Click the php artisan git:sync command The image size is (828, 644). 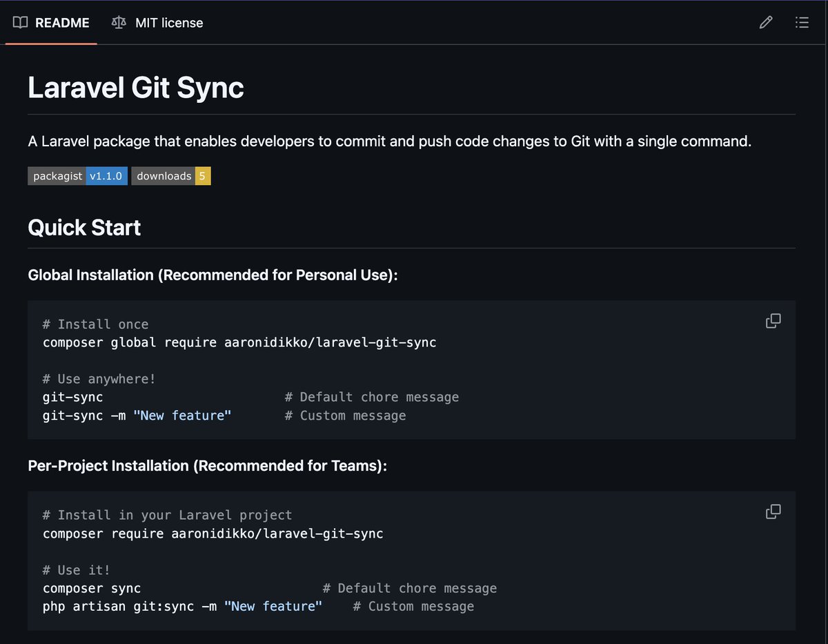pyautogui.click(x=183, y=607)
